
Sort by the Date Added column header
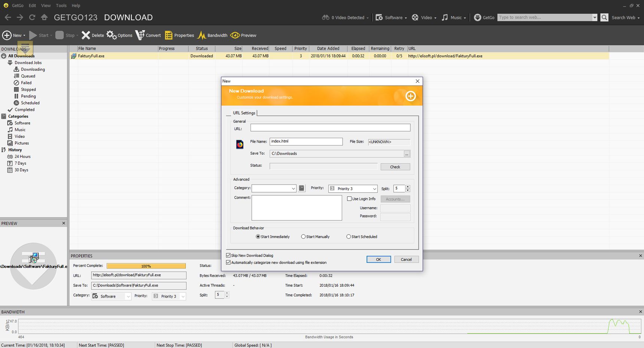pyautogui.click(x=328, y=48)
